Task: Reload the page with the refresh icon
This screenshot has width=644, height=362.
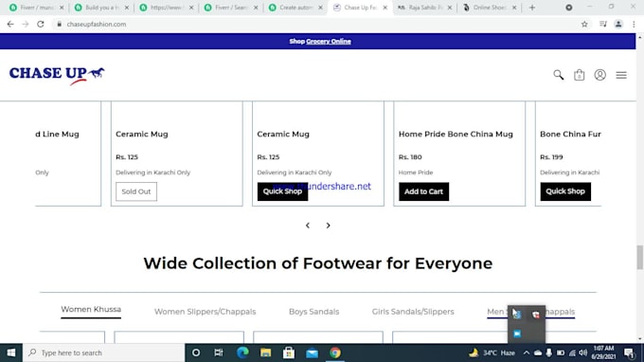Action: click(40, 25)
